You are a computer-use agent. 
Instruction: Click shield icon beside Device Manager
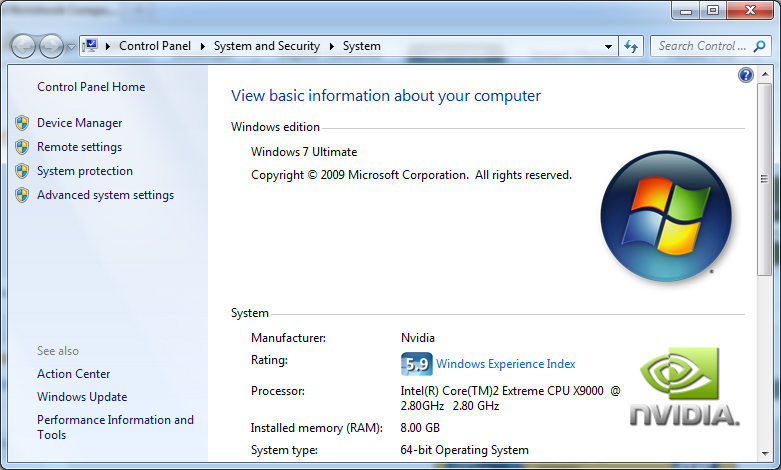22,122
